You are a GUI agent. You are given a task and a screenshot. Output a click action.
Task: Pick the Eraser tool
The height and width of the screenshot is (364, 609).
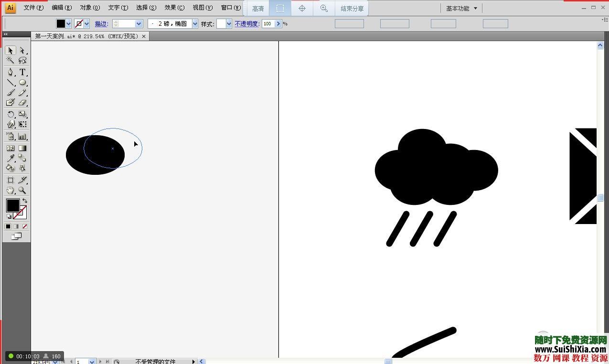coord(22,102)
